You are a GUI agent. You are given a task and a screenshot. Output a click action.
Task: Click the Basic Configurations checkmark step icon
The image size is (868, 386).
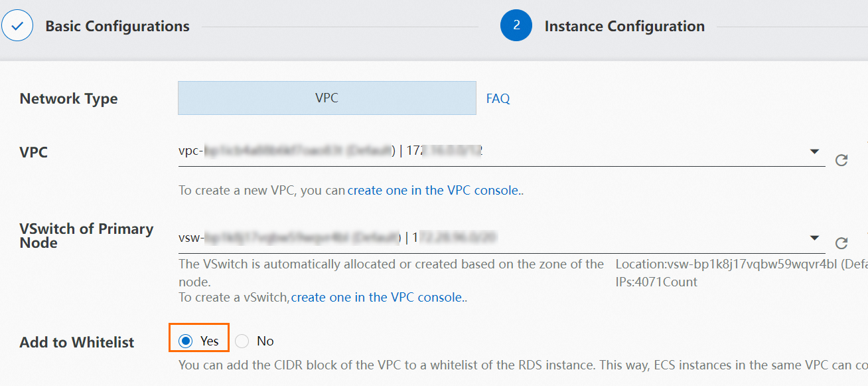point(17,27)
